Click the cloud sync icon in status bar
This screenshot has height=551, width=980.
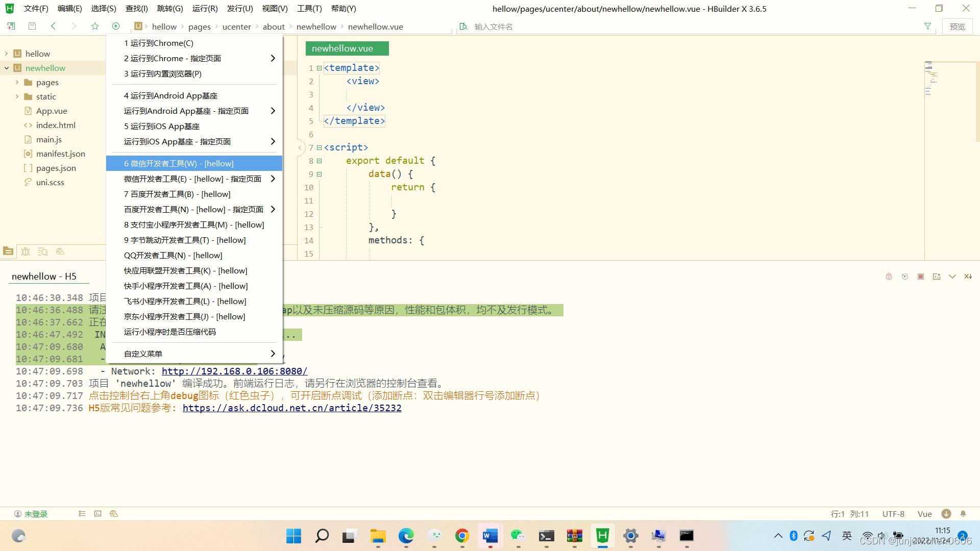click(114, 514)
